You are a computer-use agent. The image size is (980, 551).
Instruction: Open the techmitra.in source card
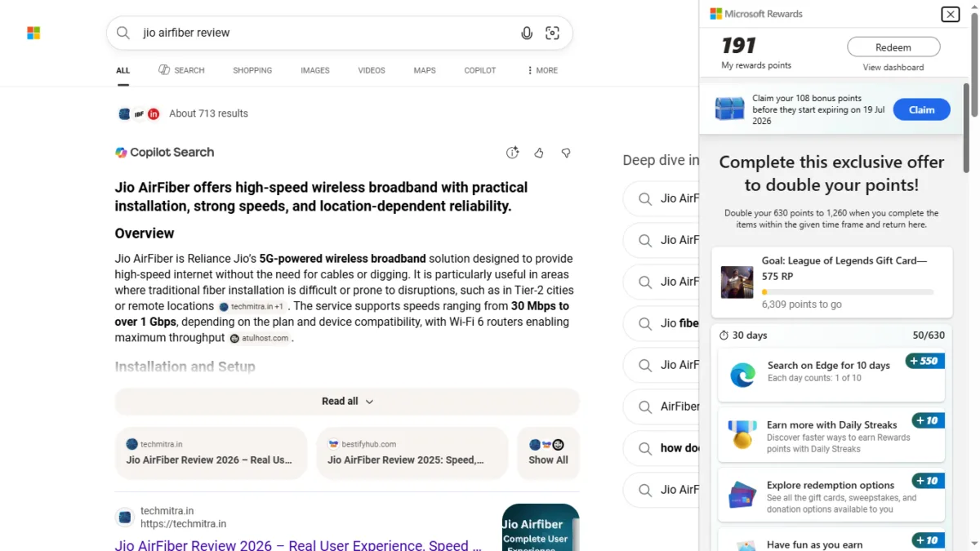(211, 452)
